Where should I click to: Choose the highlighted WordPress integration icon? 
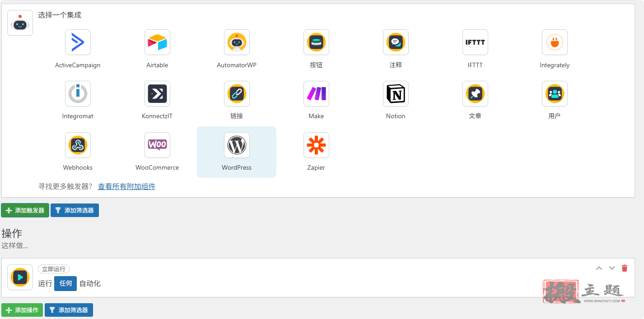coord(237,145)
